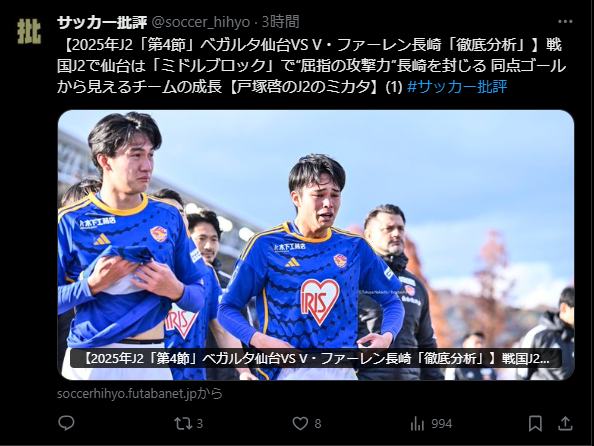Click the repost arrows icon
Viewport: 594px width, 446px height.
[183, 423]
